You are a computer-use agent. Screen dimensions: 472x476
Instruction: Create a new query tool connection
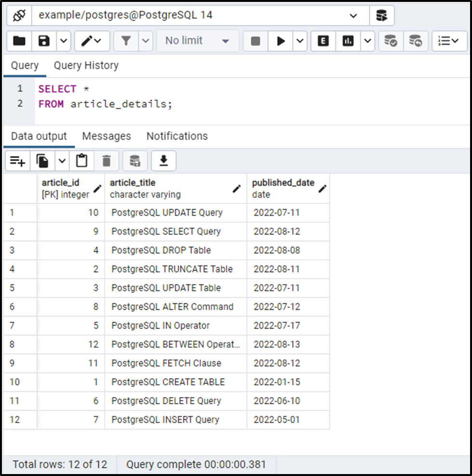pos(382,15)
